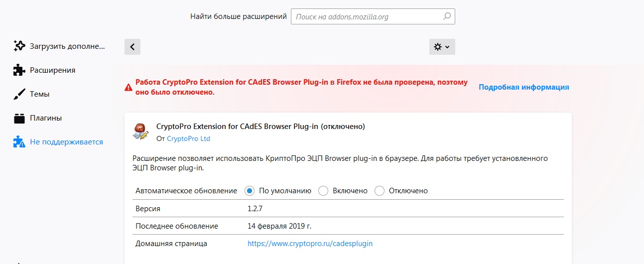This screenshot has height=264, width=644.
Task: Open the gear tools dropdown menu
Action: [442, 47]
